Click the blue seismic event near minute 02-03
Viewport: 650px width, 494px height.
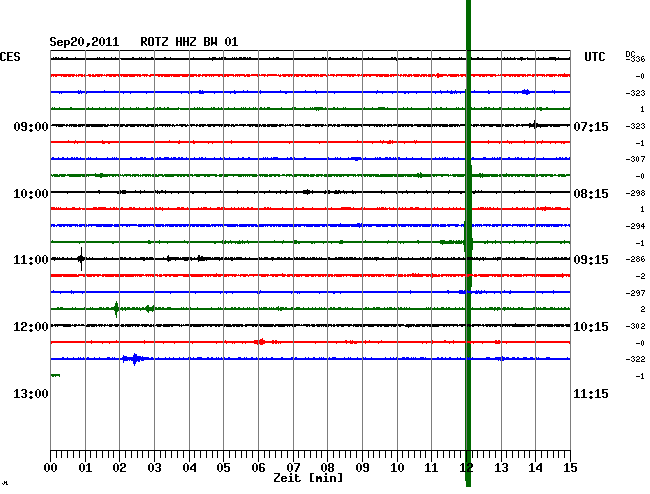135,358
